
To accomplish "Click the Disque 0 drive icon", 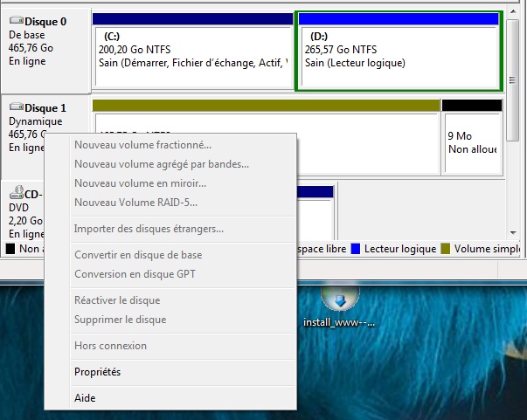I will [x=16, y=21].
